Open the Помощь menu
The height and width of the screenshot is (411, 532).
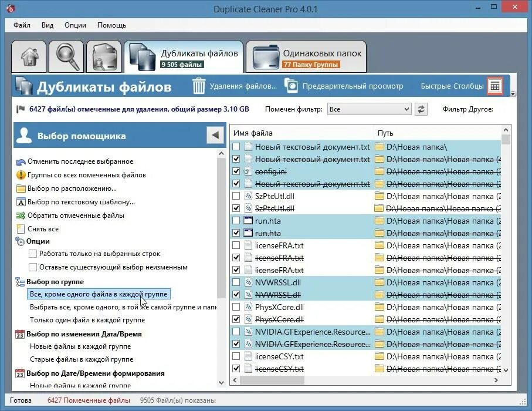click(111, 25)
